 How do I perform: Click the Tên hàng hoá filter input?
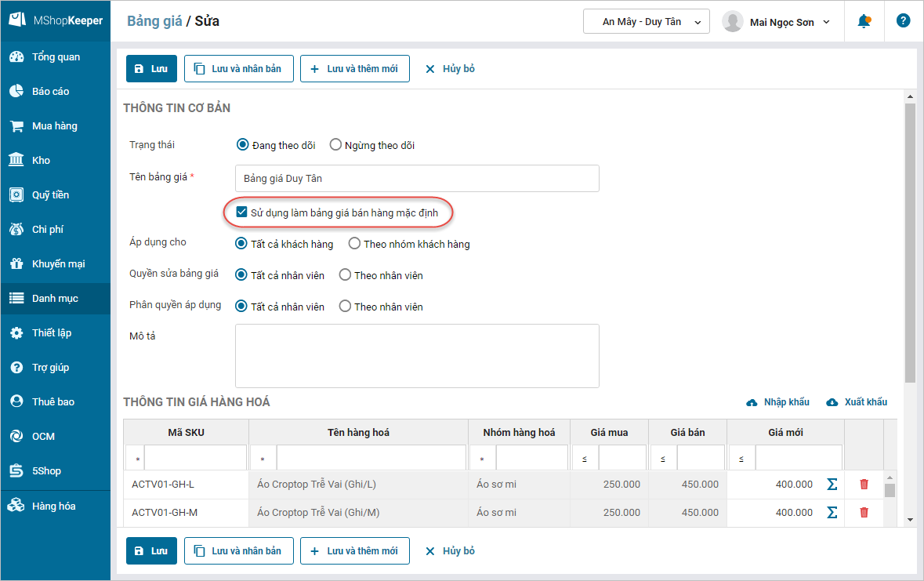371,458
